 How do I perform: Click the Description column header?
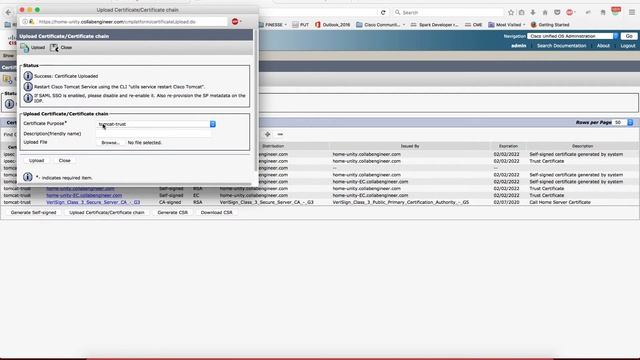582,146
